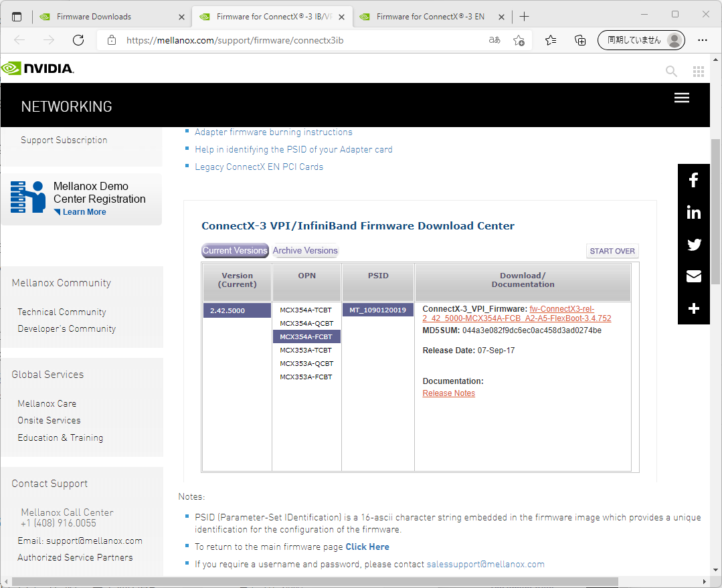This screenshot has width=722, height=588.
Task: Open Technical Community link
Action: click(x=62, y=312)
